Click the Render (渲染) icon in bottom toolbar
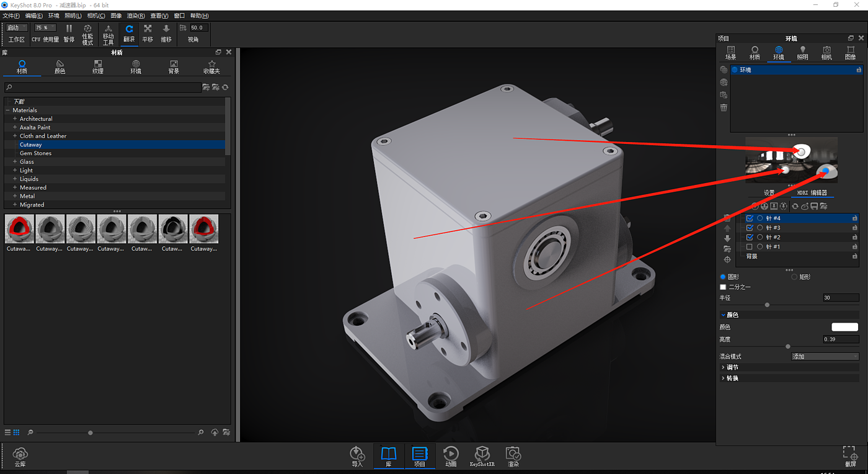868x474 pixels. pyautogui.click(x=513, y=455)
